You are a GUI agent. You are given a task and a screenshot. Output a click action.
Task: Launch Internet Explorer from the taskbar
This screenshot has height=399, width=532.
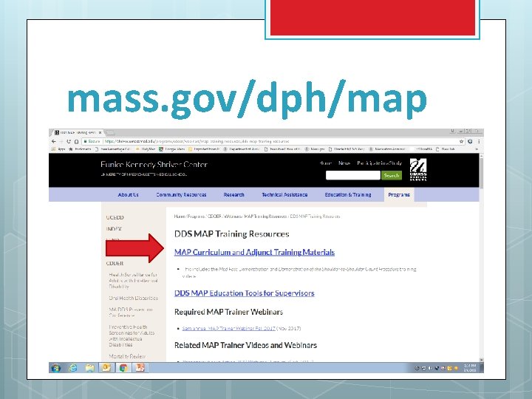tap(72, 368)
